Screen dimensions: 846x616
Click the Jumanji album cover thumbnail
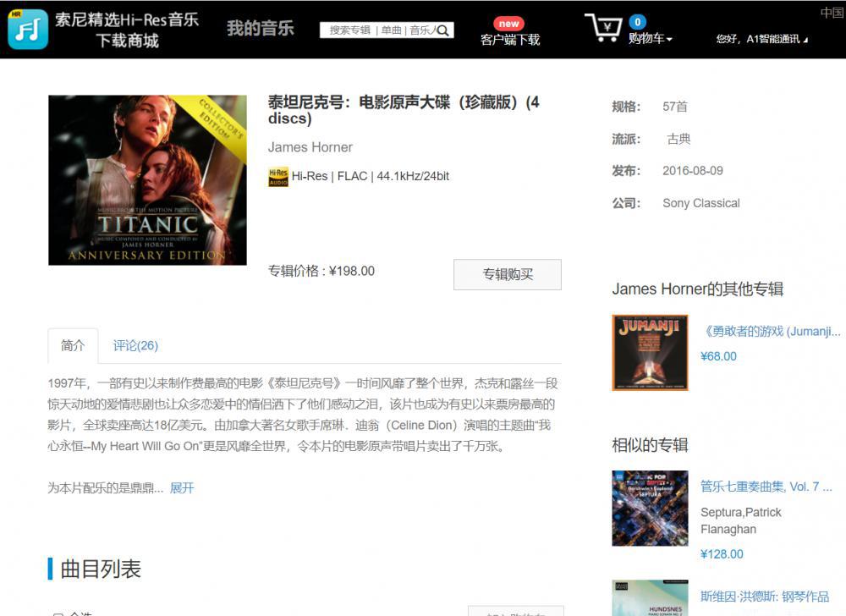click(x=650, y=353)
